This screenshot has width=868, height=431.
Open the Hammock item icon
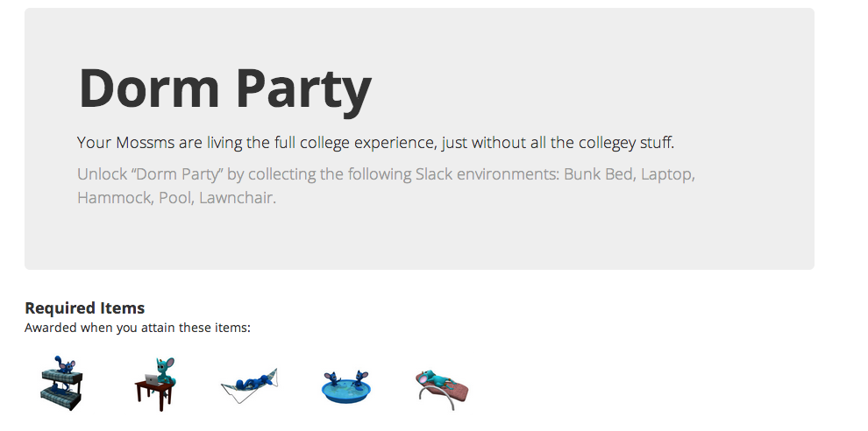249,383
